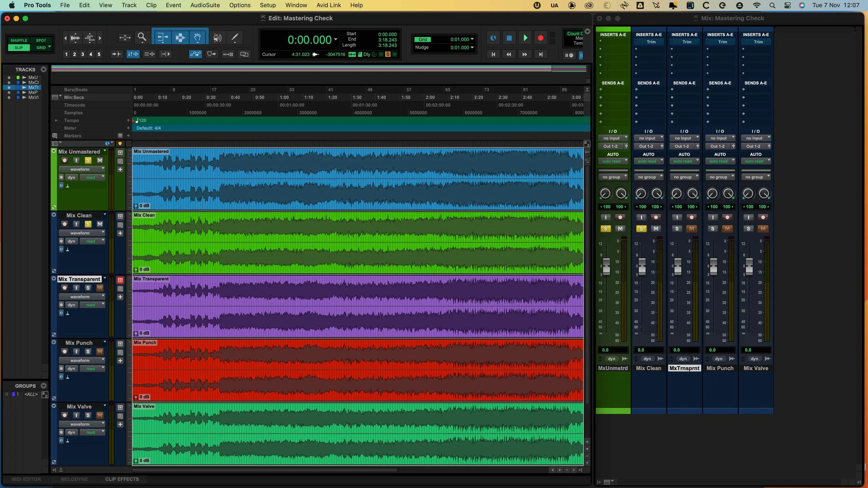Solo the Mix Unmastered track
This screenshot has width=868, height=488.
(87, 160)
